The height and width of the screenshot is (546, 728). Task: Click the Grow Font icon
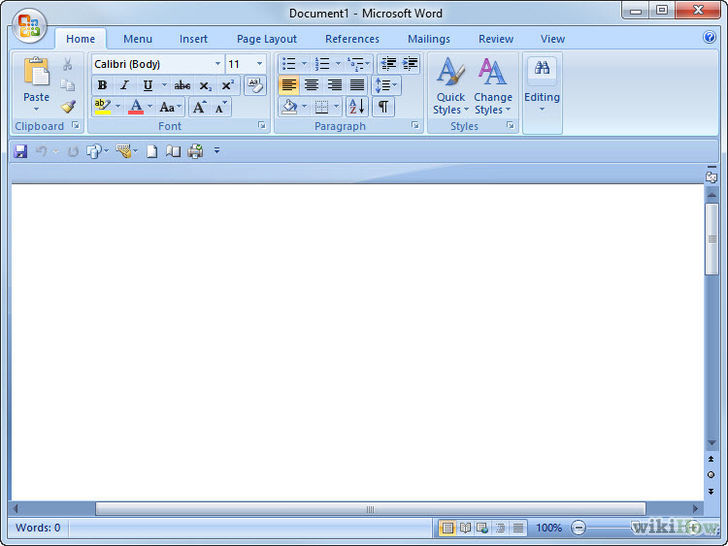click(x=199, y=107)
